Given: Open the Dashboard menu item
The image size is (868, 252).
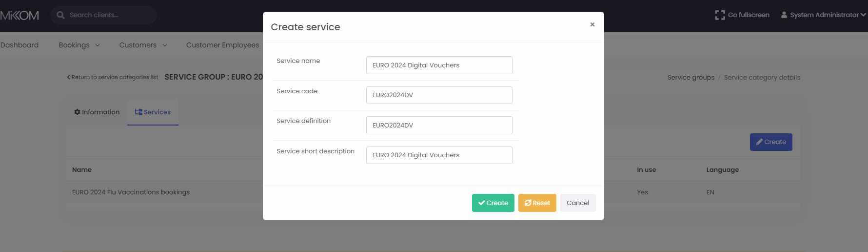Looking at the screenshot, I should pyautogui.click(x=20, y=45).
